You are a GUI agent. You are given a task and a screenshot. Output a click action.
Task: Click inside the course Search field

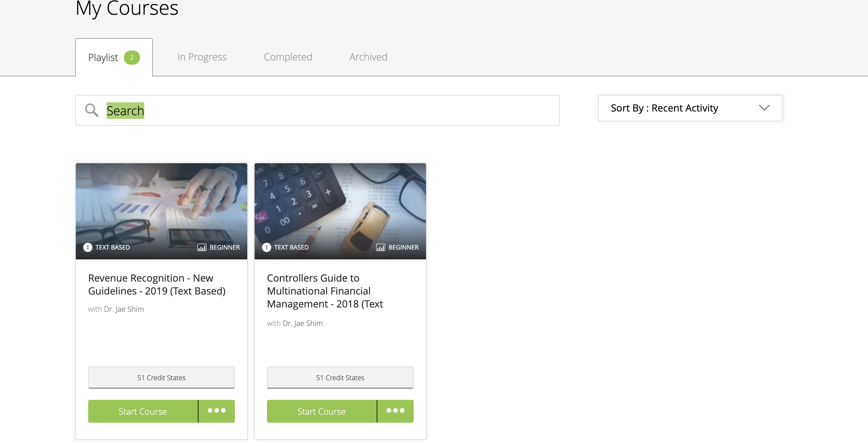click(317, 110)
